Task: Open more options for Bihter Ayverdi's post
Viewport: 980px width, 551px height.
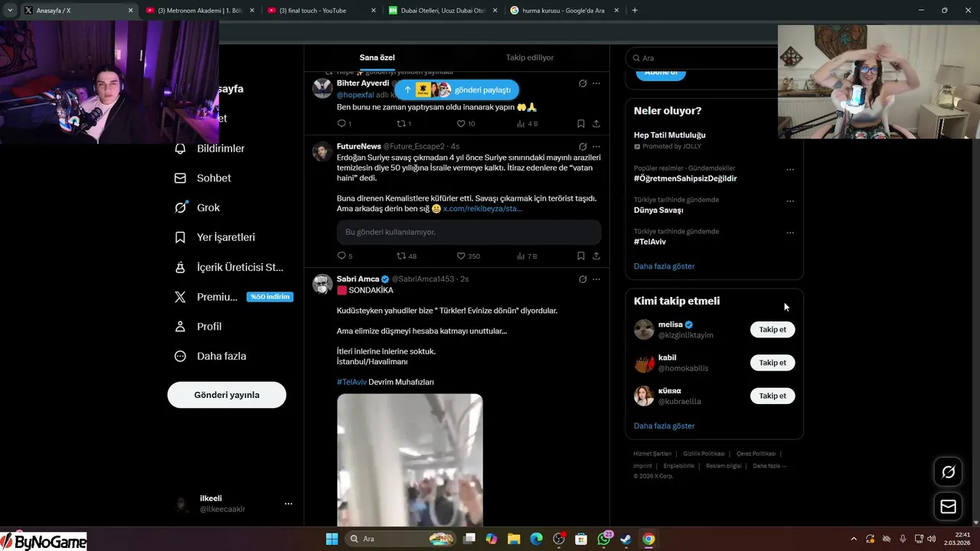Action: [596, 83]
